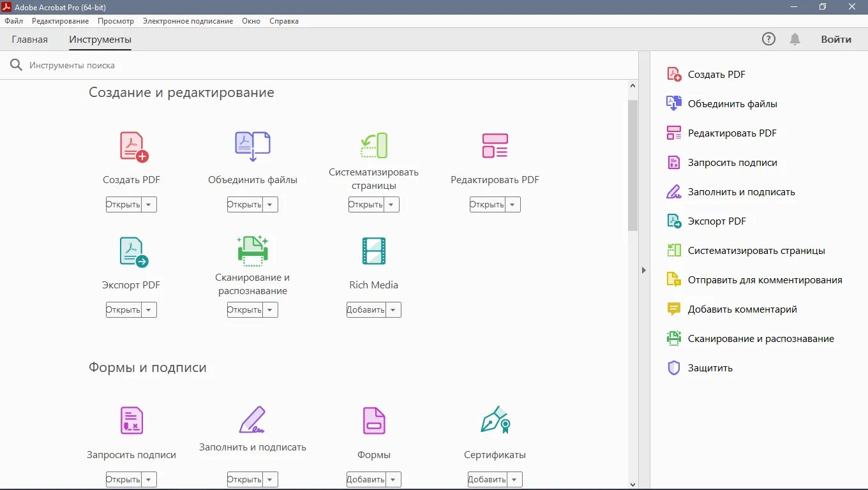Select Защитить in the right panel

(x=709, y=367)
